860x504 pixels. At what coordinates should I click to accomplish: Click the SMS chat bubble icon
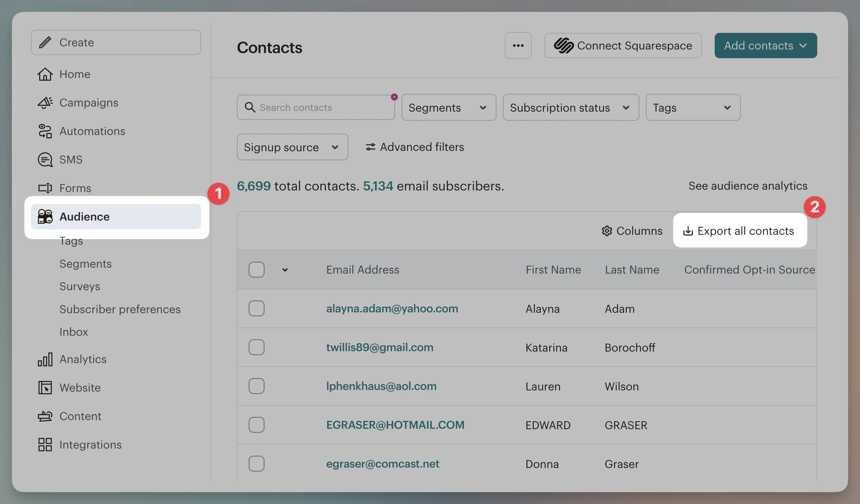tap(45, 160)
